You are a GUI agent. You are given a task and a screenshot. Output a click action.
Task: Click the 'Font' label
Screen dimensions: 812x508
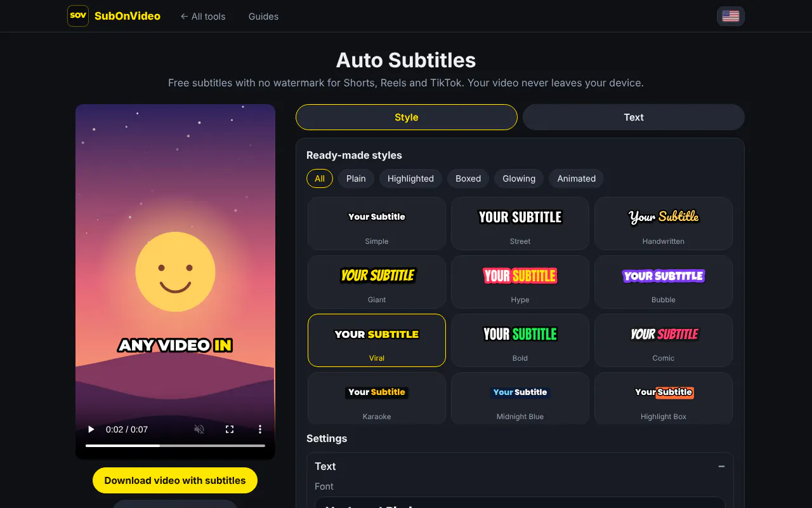324,486
